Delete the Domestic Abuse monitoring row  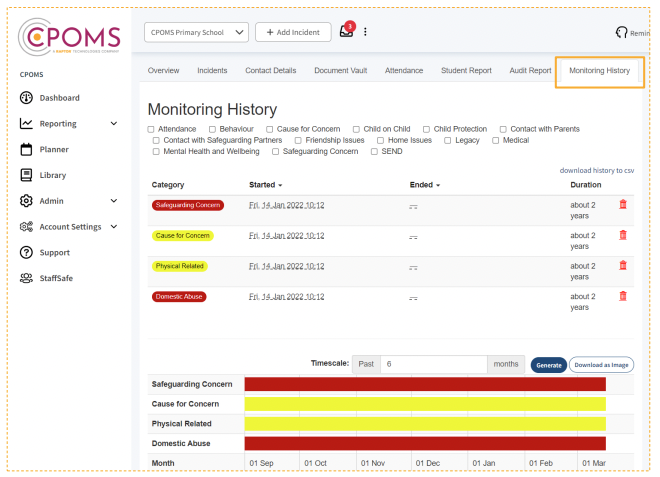[x=623, y=296]
